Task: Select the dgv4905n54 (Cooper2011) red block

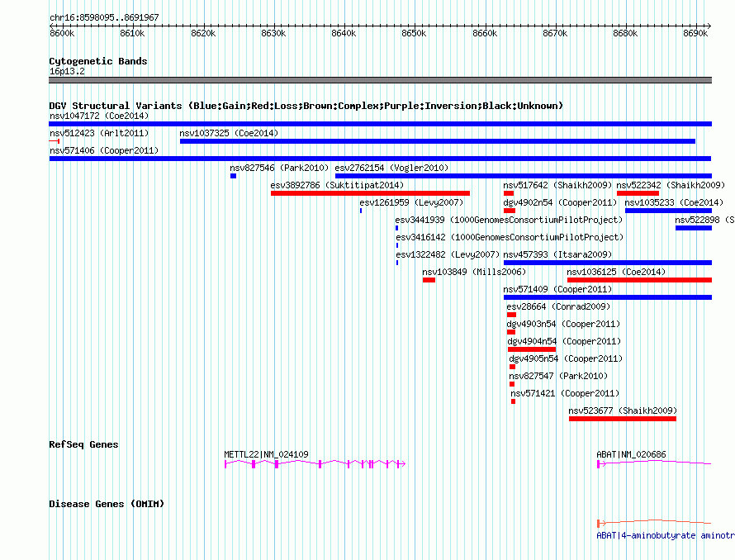Action: point(512,367)
